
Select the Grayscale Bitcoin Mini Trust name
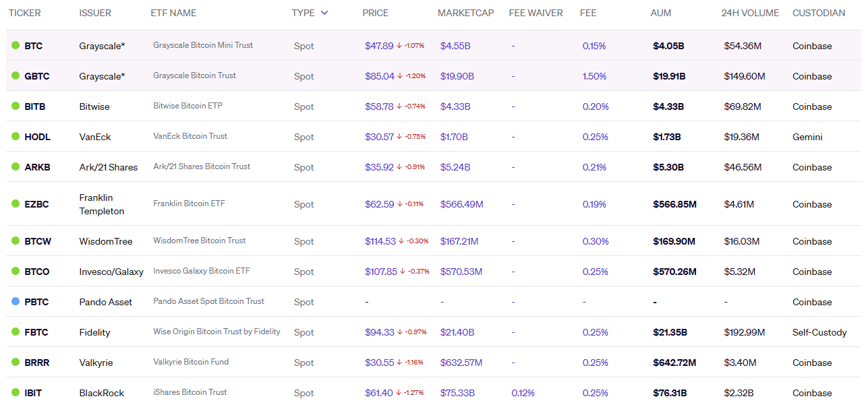coord(203,45)
